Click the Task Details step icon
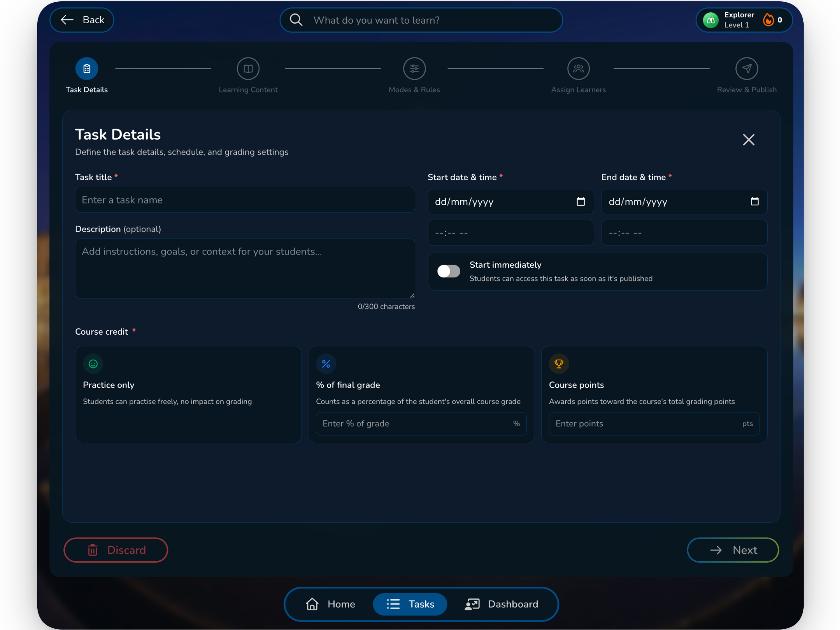This screenshot has width=840, height=630. tap(87, 69)
